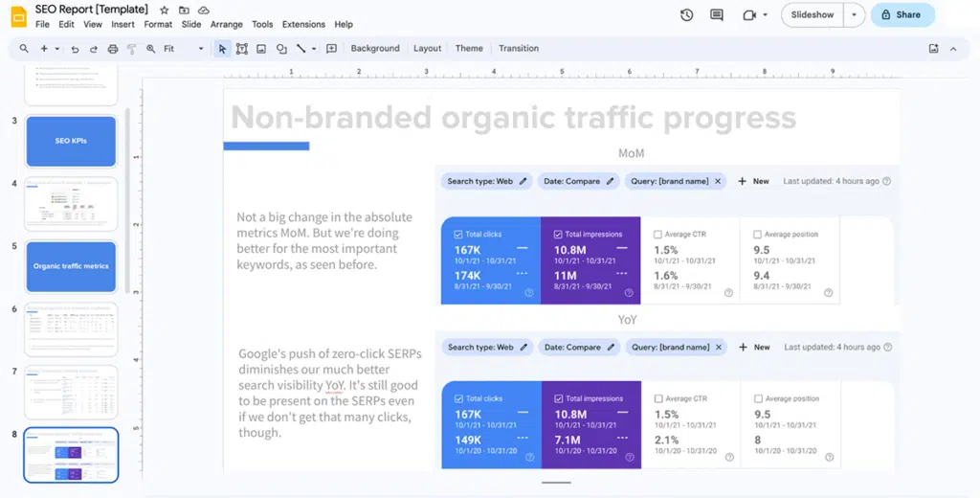The width and height of the screenshot is (980, 498).
Task: Activate the paint format tool
Action: point(131,49)
